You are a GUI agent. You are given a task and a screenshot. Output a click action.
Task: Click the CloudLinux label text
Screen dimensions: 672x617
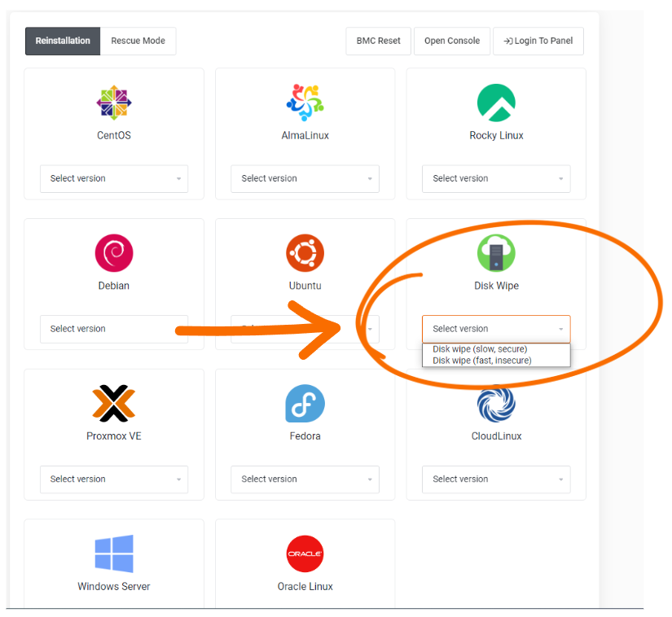(x=496, y=435)
